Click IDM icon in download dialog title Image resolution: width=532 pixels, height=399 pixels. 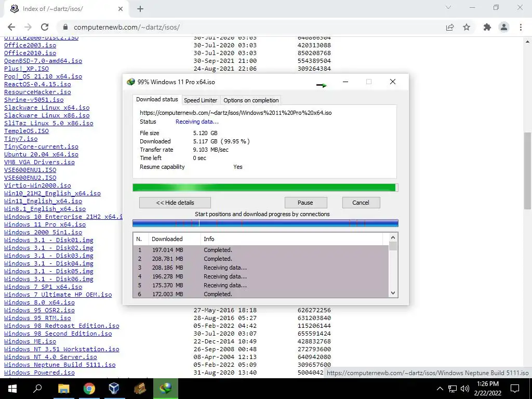click(x=130, y=82)
